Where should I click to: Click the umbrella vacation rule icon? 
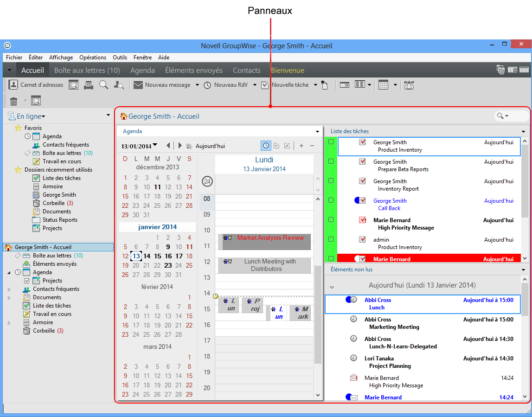coord(409,85)
